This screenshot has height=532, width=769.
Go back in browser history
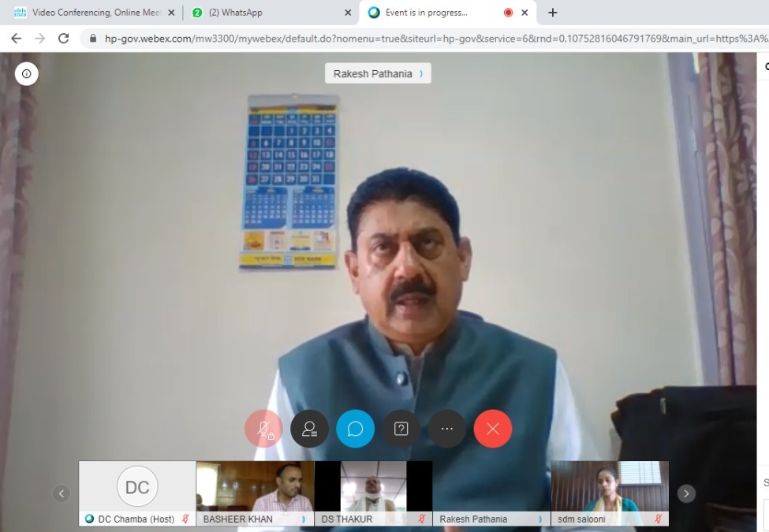point(17,38)
